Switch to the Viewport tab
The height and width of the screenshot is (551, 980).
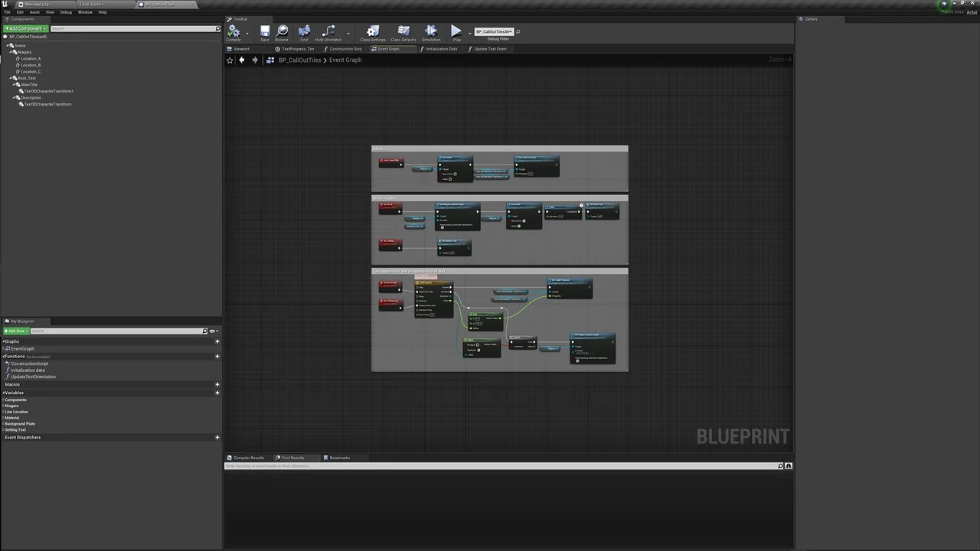(239, 49)
